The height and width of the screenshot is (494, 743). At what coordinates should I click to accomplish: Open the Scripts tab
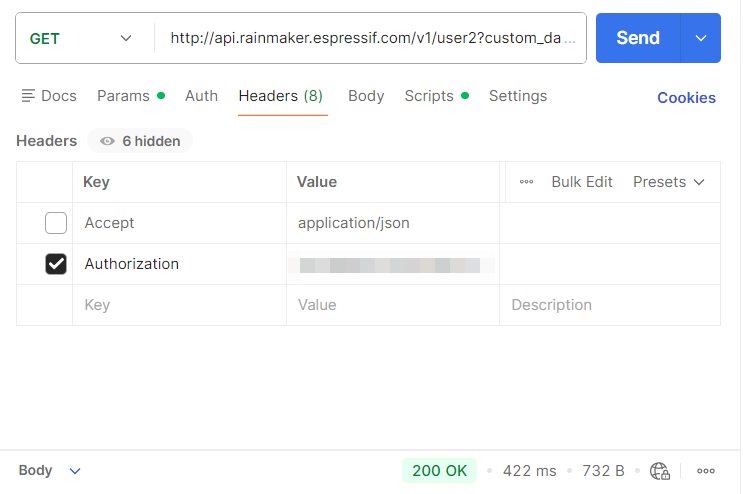[x=429, y=96]
